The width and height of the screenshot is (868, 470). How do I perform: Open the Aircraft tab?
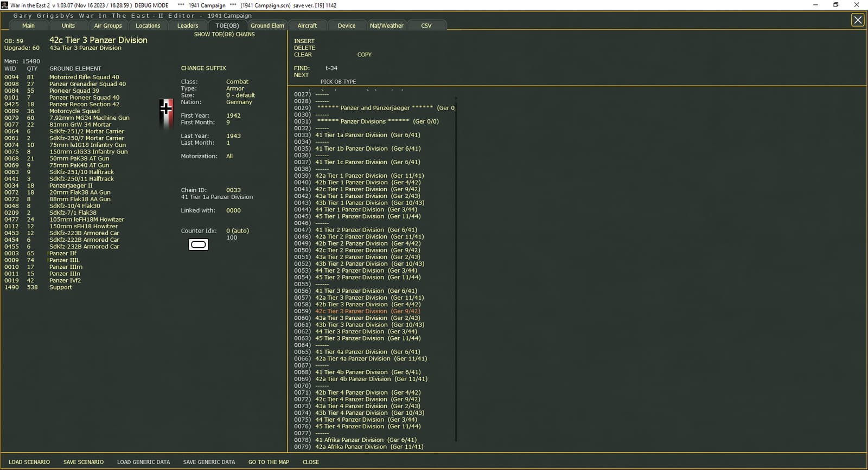(307, 25)
